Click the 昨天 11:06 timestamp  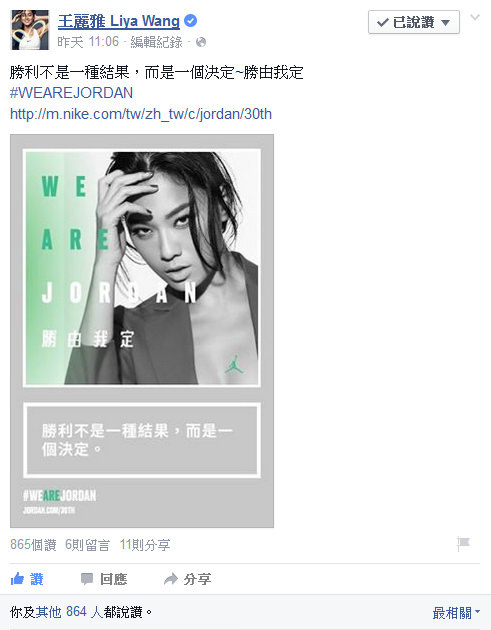[88, 42]
